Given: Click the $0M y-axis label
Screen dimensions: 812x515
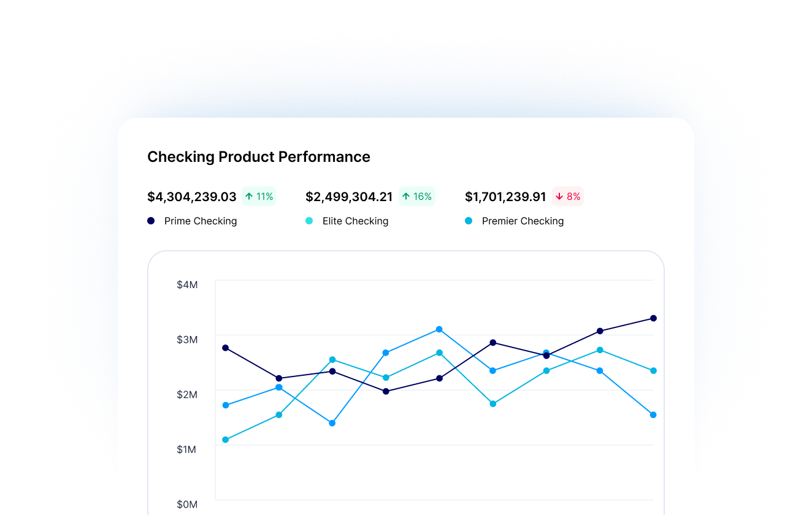Looking at the screenshot, I should click(x=187, y=504).
